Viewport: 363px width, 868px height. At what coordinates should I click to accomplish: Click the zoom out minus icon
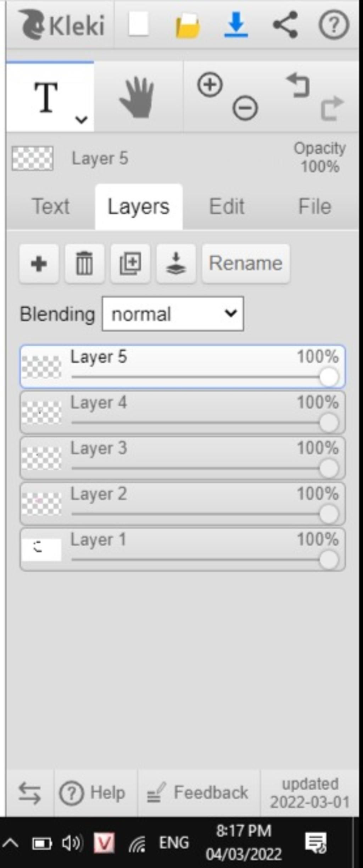pos(245,108)
